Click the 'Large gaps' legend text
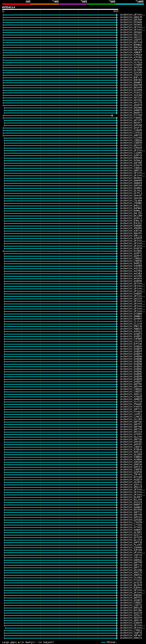This screenshot has height=644, width=146. pos(10,642)
